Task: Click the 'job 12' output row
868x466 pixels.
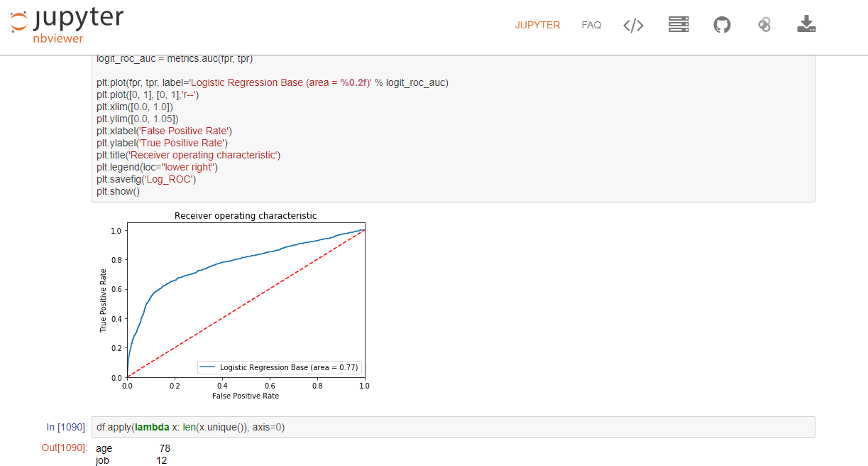Action: click(x=131, y=460)
